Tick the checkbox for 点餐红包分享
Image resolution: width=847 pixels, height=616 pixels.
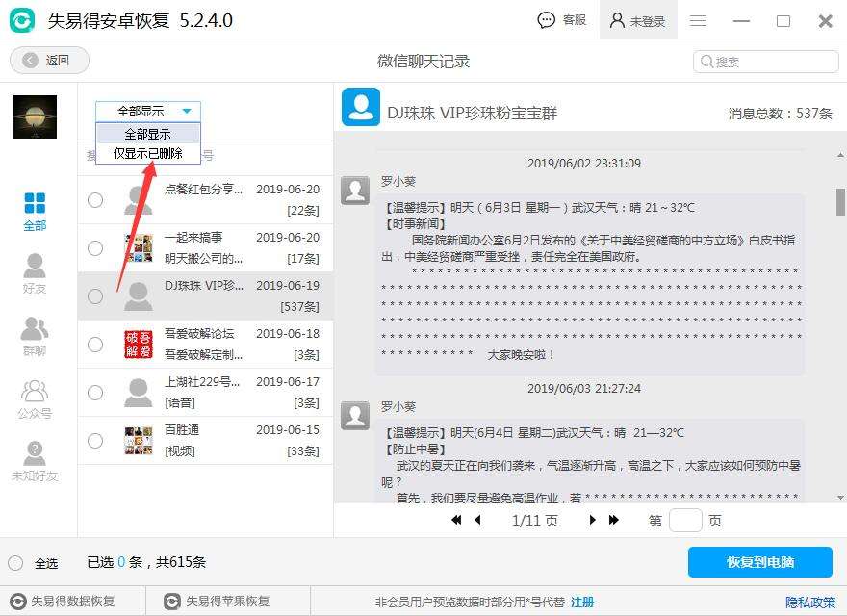coord(95,200)
